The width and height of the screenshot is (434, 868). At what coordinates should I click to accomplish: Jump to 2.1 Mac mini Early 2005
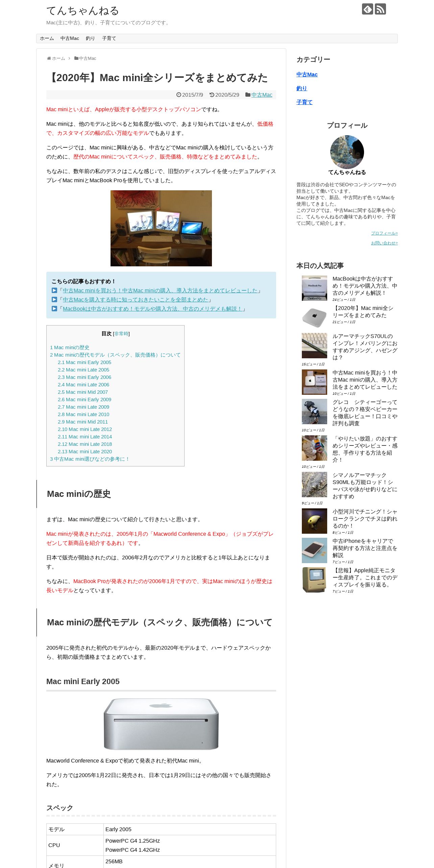click(85, 362)
